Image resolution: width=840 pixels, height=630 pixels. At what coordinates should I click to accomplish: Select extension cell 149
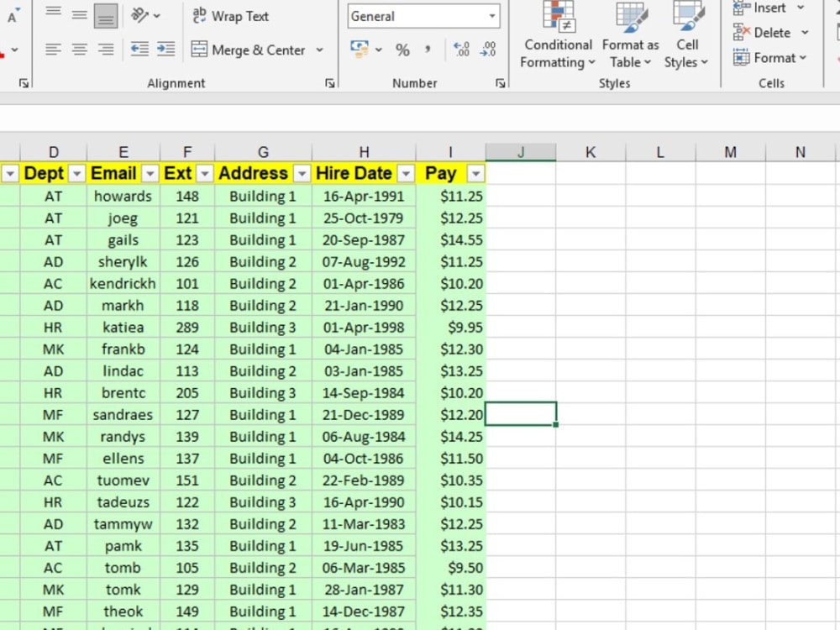187,612
